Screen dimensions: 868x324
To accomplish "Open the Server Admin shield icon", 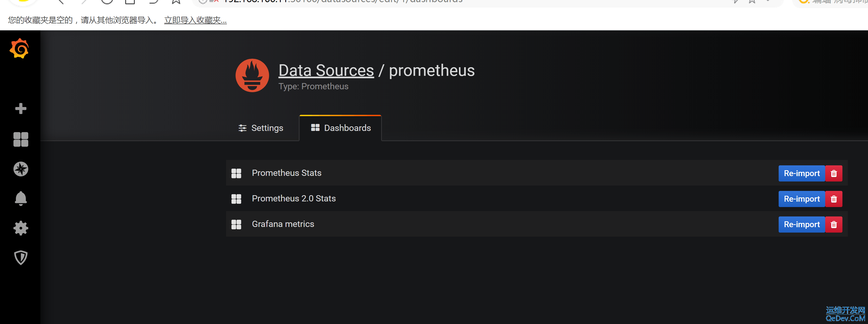I will [x=20, y=258].
